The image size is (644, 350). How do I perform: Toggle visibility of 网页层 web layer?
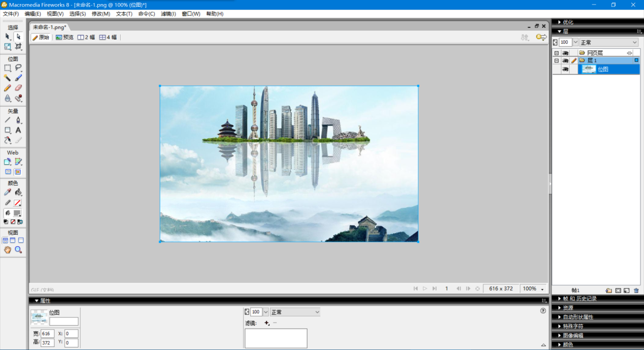tap(565, 53)
